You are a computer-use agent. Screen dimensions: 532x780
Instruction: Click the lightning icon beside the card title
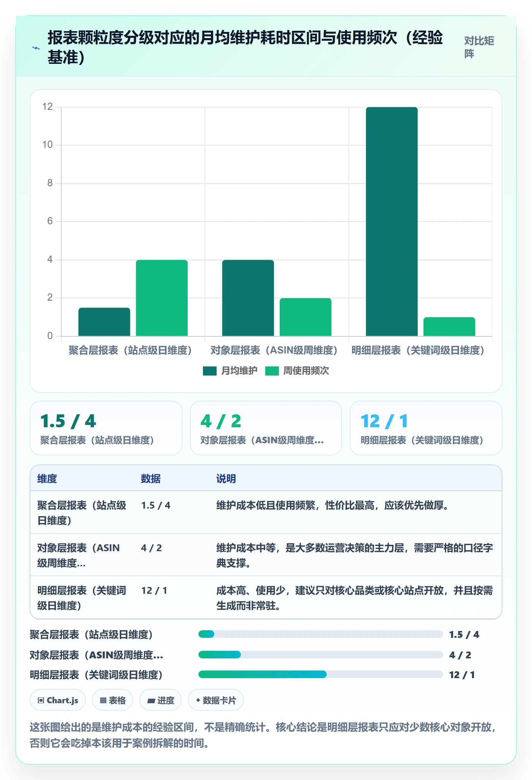click(x=36, y=48)
